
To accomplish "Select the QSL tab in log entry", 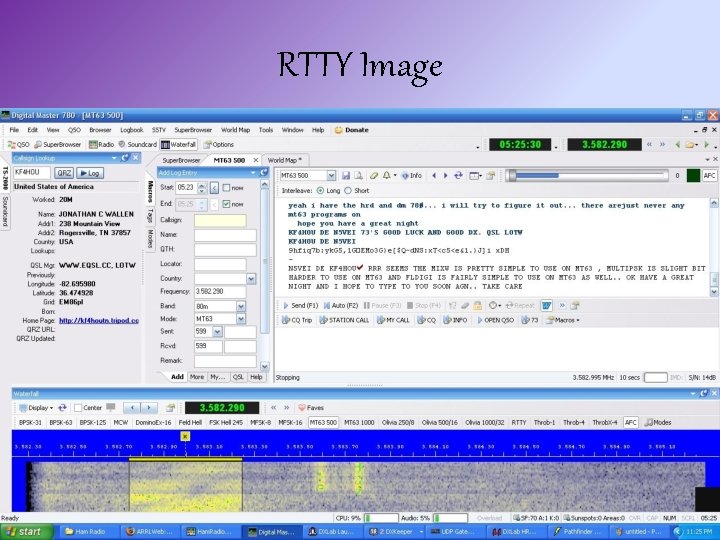I will click(238, 377).
